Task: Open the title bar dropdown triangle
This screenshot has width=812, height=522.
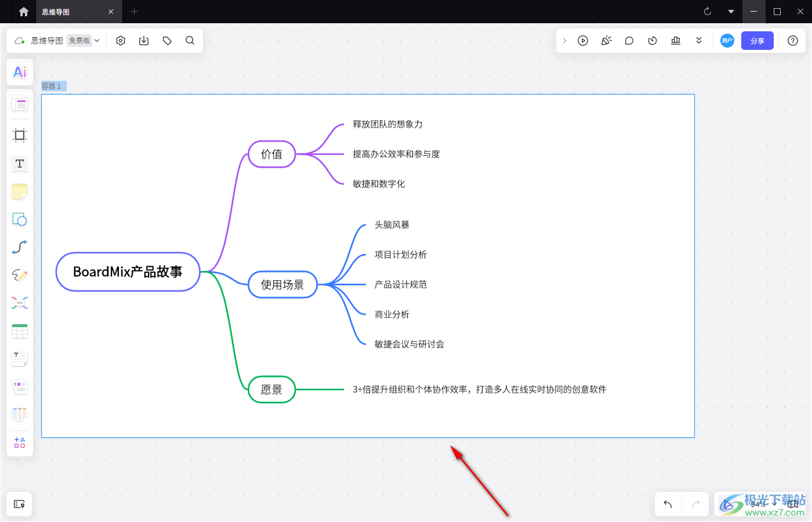Action: click(x=731, y=12)
